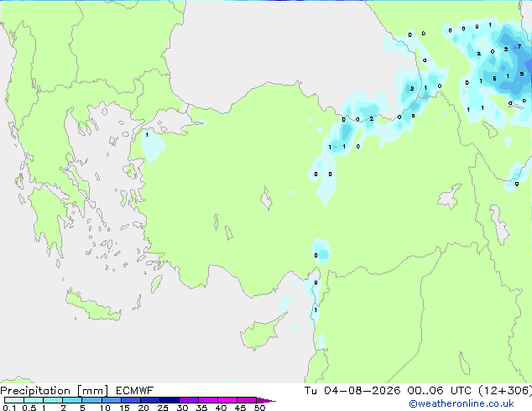This screenshot has height=411, width=532.
Task: Click the date '04-08-2026' in the header
Action: point(362,391)
